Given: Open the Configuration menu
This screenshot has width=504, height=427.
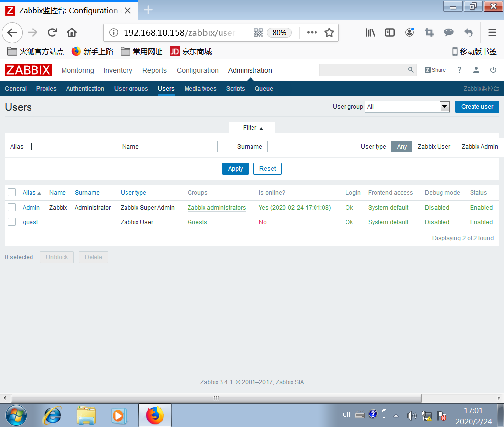Looking at the screenshot, I should pyautogui.click(x=197, y=70).
